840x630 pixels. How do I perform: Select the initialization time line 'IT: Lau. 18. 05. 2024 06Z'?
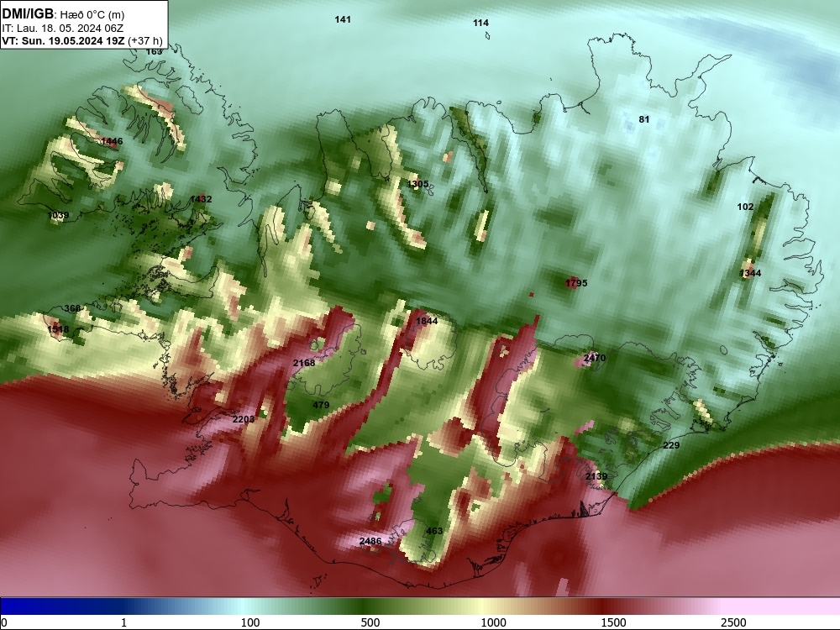[x=63, y=29]
